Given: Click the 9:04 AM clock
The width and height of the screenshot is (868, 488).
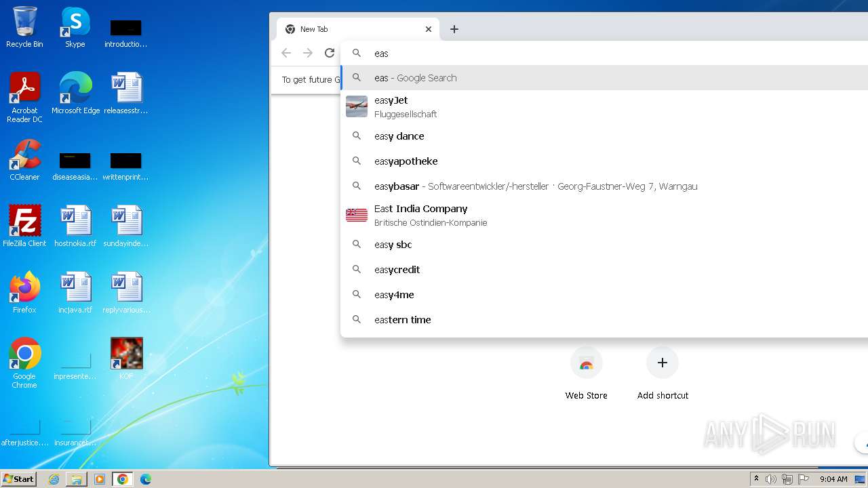Looking at the screenshot, I should (x=833, y=479).
